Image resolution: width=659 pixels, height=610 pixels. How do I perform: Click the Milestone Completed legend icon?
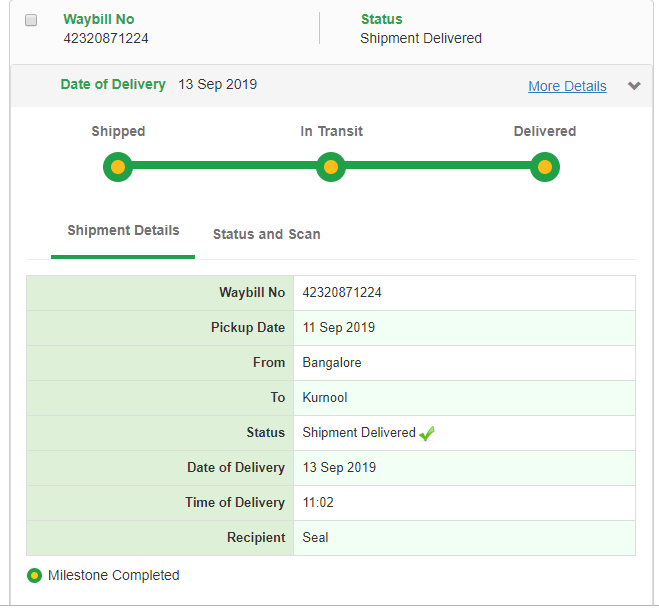click(35, 576)
